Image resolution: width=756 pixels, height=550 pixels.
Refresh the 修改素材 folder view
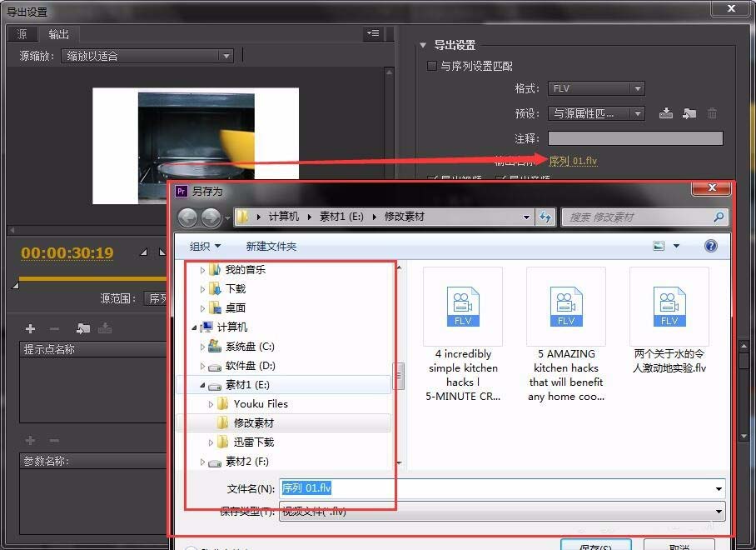[545, 216]
